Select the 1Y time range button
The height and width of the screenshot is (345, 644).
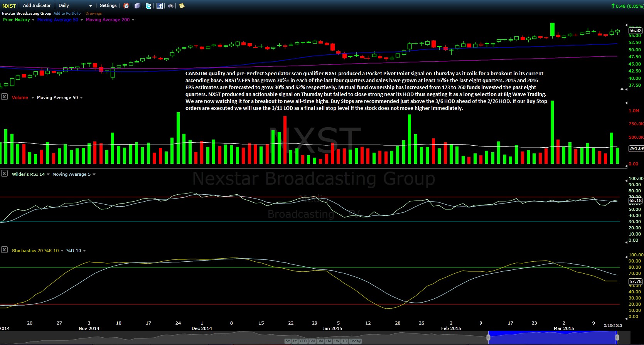point(295,341)
